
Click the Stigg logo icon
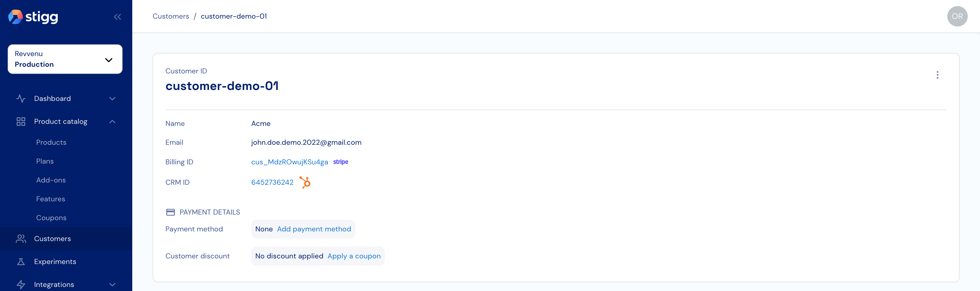pyautogui.click(x=15, y=17)
